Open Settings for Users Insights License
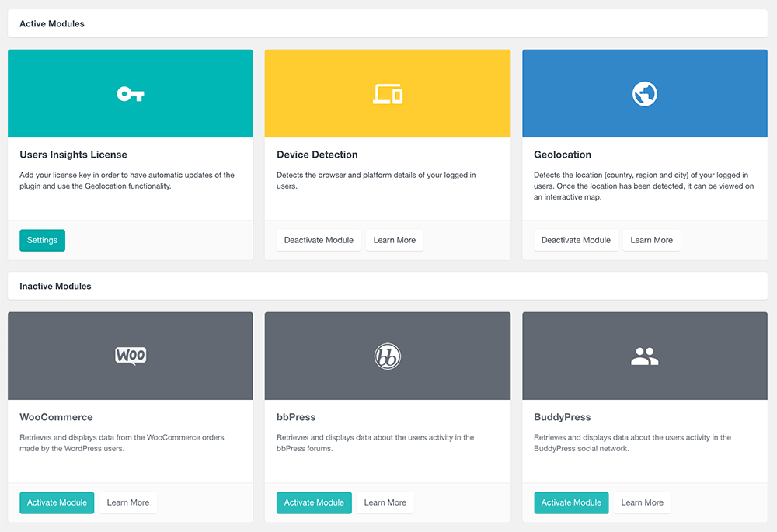 click(42, 240)
